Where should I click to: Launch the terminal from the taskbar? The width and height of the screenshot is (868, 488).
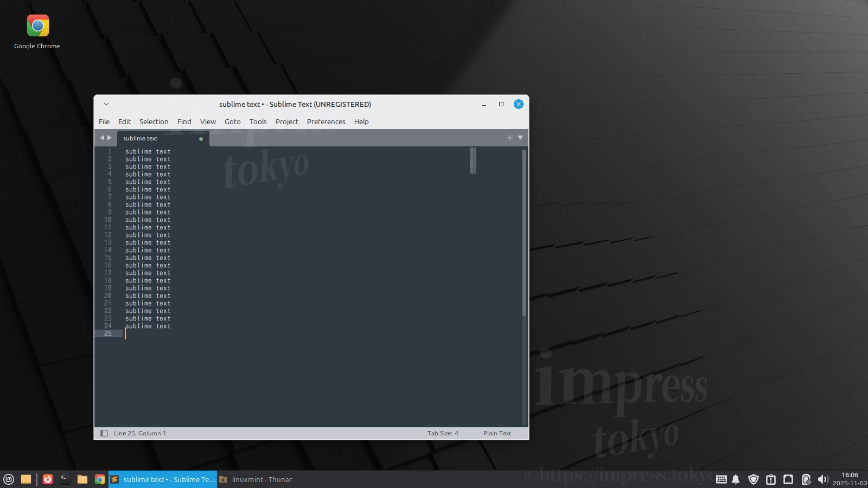[65, 479]
